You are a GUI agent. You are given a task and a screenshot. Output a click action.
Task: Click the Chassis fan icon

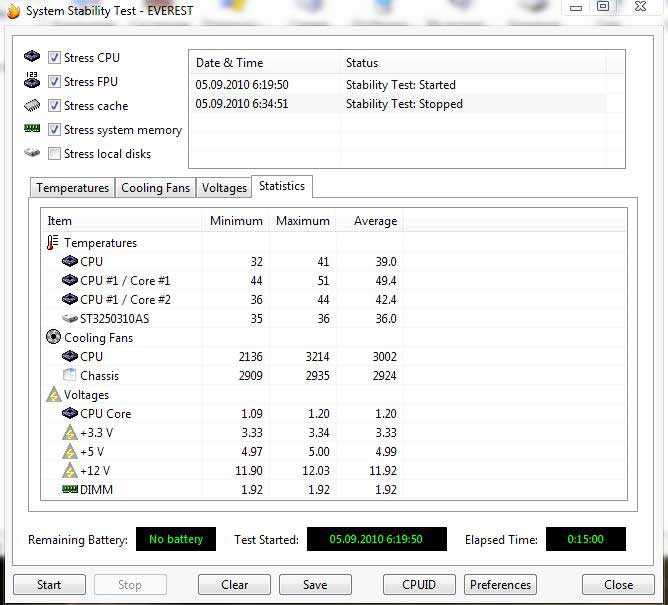[70, 376]
